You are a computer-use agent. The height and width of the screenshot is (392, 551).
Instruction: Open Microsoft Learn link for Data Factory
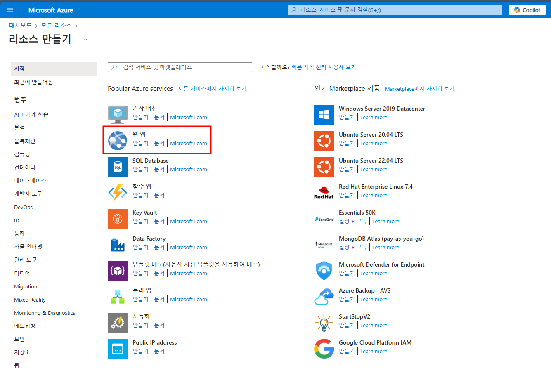coord(189,247)
